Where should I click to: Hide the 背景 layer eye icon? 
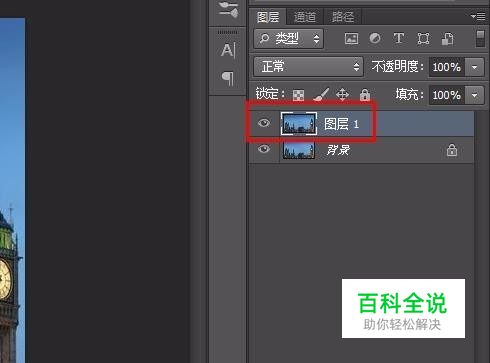point(264,148)
